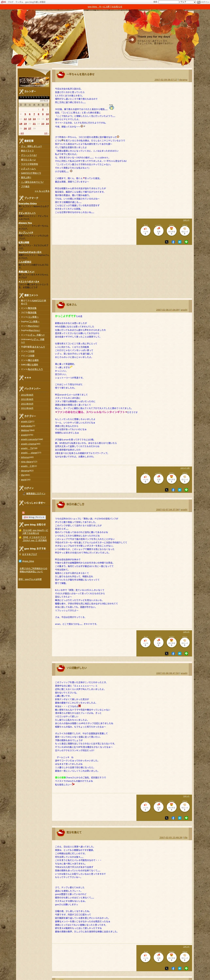This screenshot has width=210, height=980.
Task: Bookmark the ソロ活動がしたい post on Hatena
Action: tap(180, 818)
